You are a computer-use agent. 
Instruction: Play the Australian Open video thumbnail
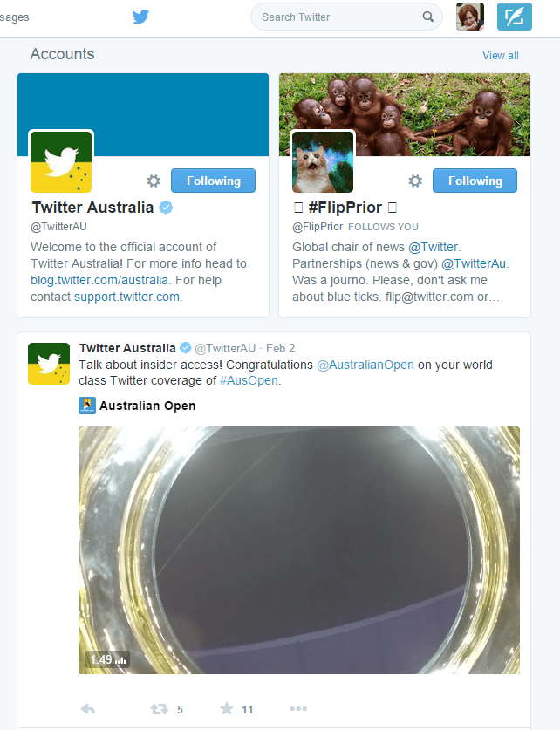299,549
